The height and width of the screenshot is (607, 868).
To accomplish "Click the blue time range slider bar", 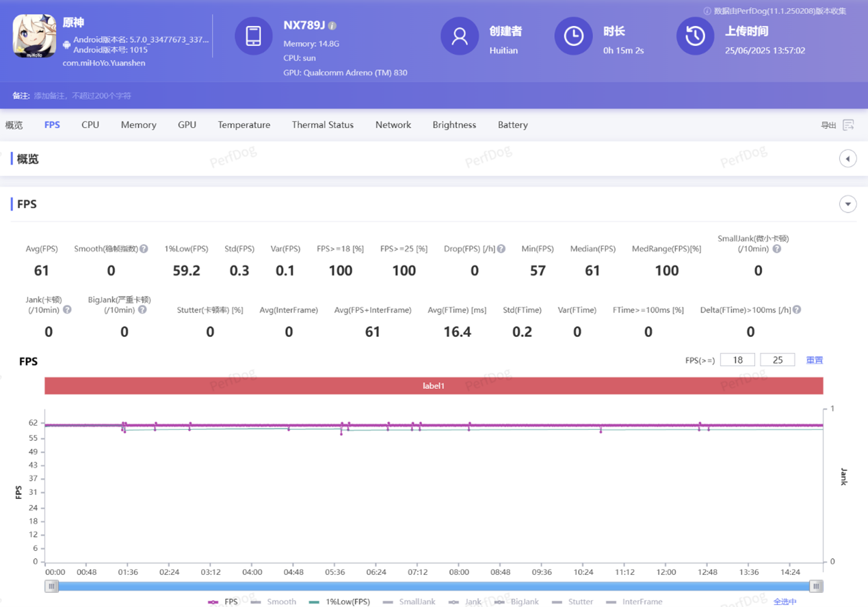I will (434, 586).
